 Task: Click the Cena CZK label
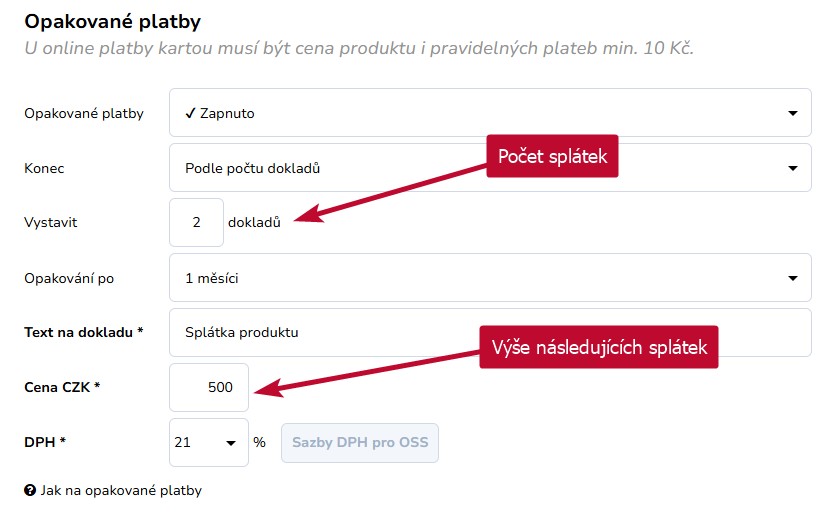(x=62, y=387)
